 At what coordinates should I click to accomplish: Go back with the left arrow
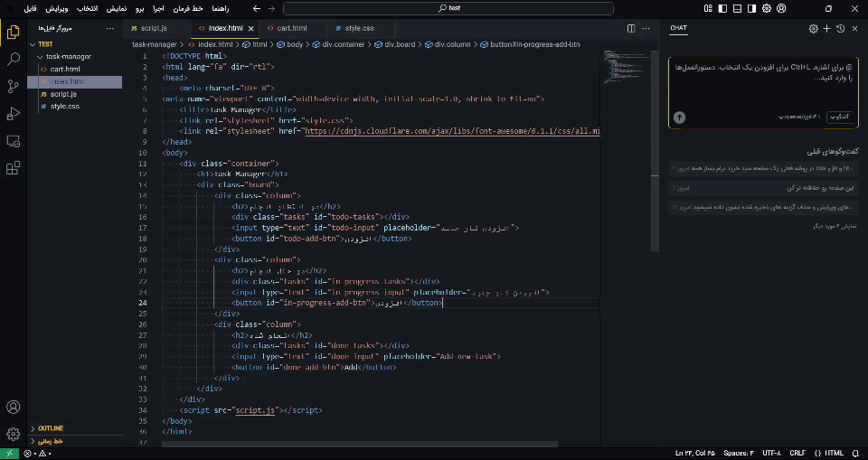pos(256,8)
